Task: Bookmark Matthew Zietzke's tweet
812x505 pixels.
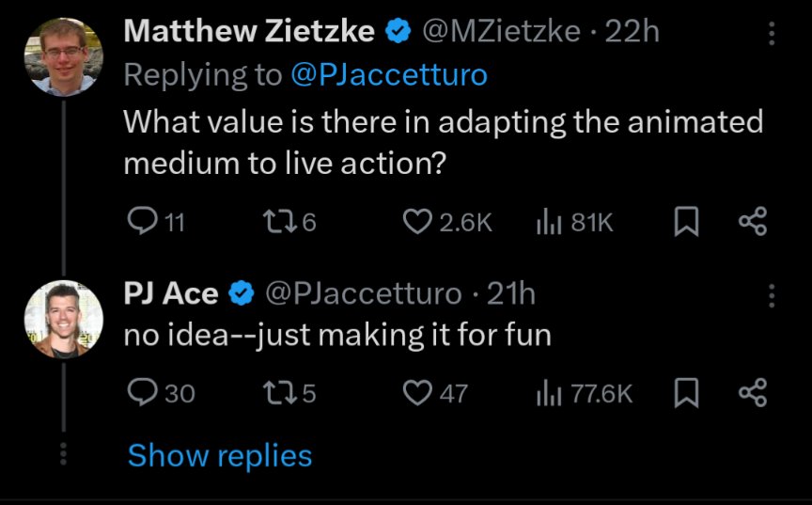Action: click(687, 222)
